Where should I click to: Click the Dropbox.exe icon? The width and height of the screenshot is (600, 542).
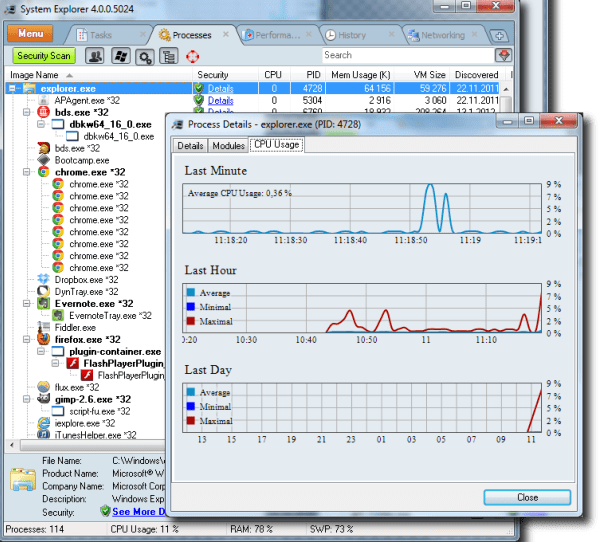coord(44,279)
